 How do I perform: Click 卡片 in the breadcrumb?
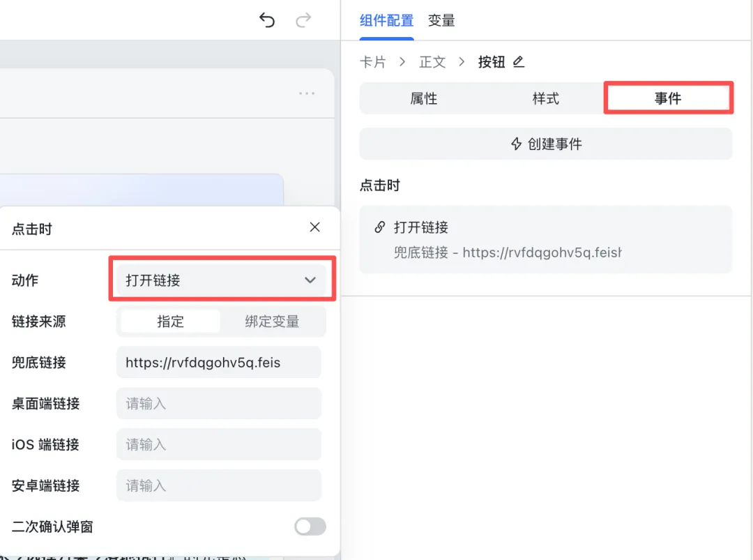(372, 62)
